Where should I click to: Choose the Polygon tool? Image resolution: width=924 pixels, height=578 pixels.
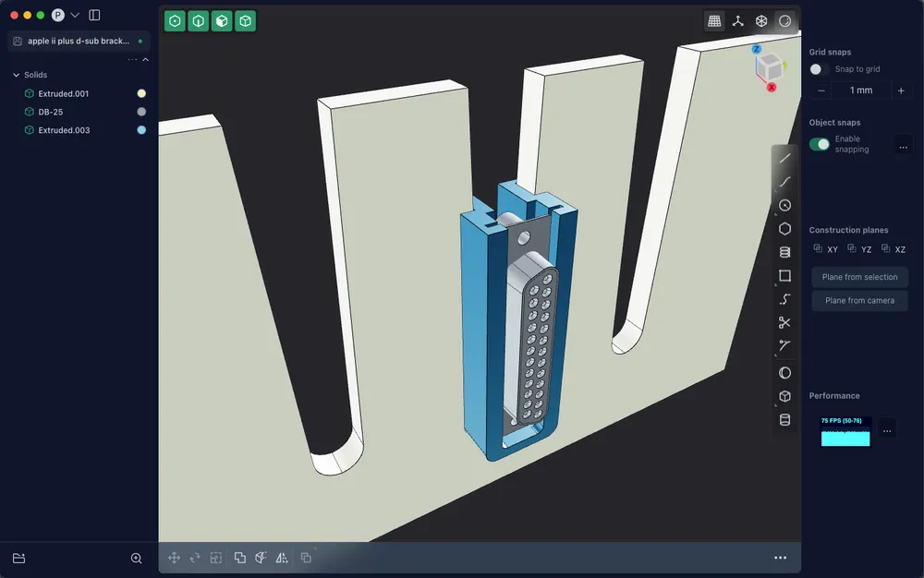tap(784, 229)
